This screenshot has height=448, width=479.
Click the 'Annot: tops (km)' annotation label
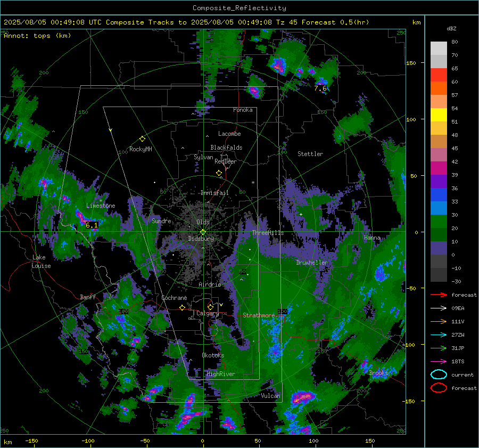coord(37,36)
